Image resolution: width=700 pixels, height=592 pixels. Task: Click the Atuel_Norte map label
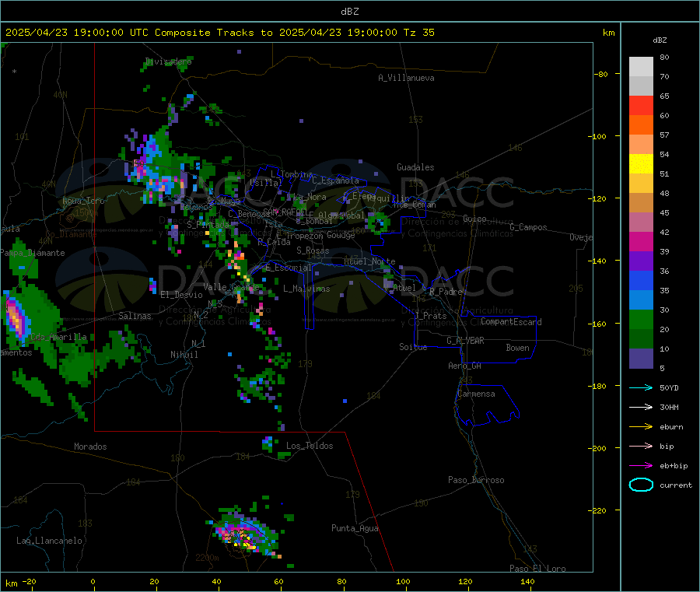click(369, 261)
